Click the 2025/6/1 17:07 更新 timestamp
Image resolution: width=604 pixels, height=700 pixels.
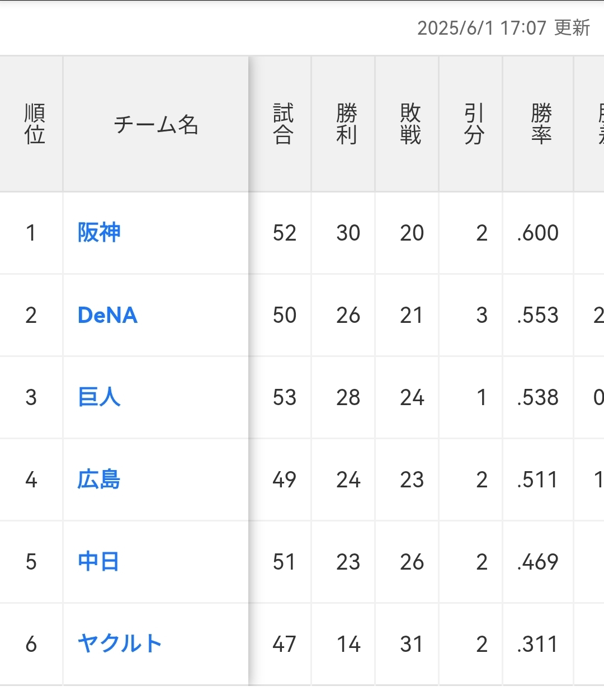503,28
